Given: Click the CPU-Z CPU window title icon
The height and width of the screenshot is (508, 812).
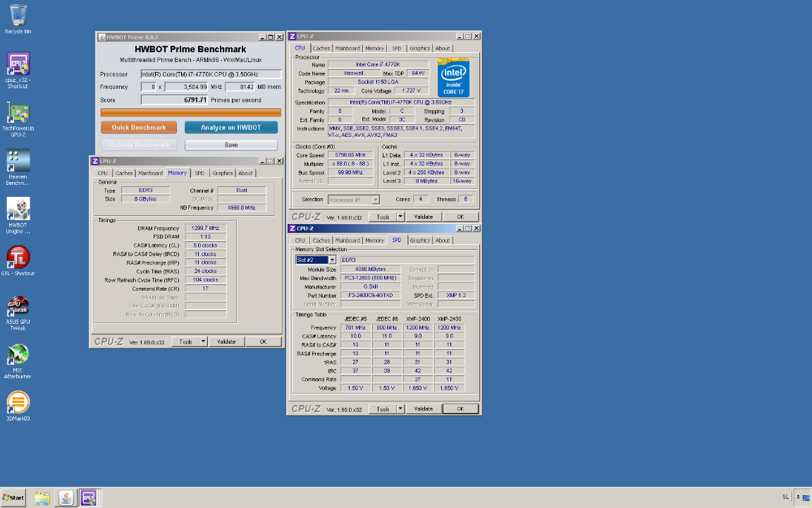Looking at the screenshot, I should 292,36.
